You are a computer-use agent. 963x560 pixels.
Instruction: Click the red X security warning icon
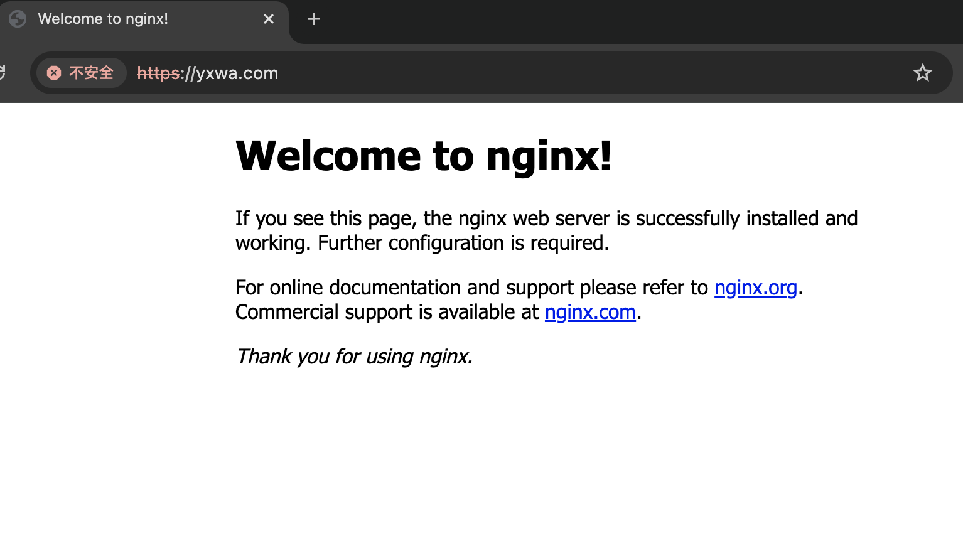[54, 73]
